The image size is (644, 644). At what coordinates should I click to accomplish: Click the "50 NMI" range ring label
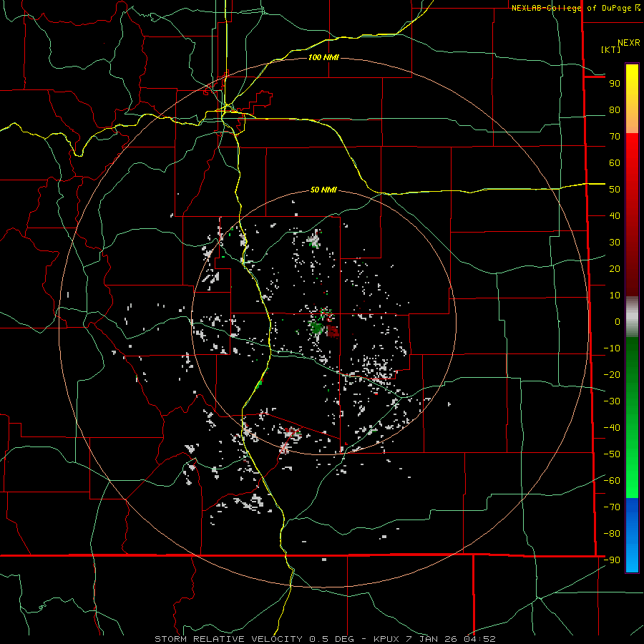click(323, 190)
